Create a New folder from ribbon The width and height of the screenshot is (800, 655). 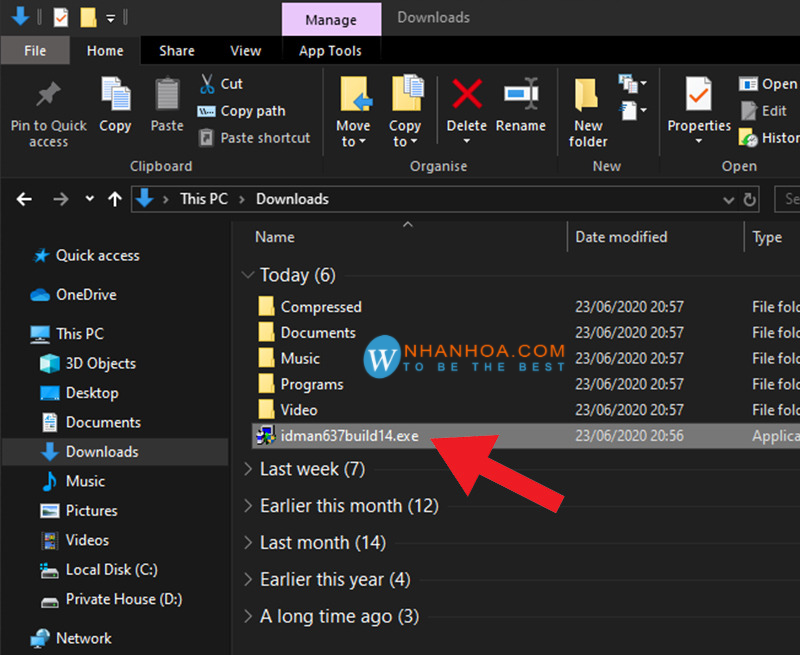(x=588, y=95)
